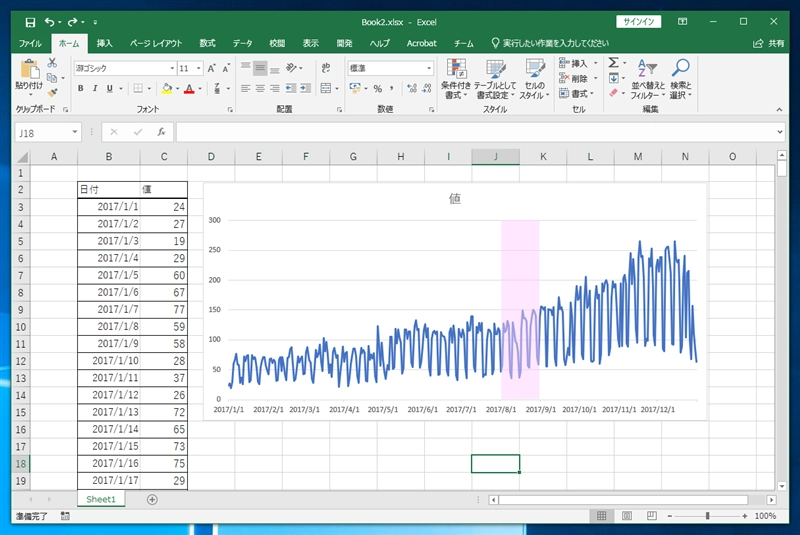
Task: Open the font name dropdown
Action: pyautogui.click(x=172, y=68)
